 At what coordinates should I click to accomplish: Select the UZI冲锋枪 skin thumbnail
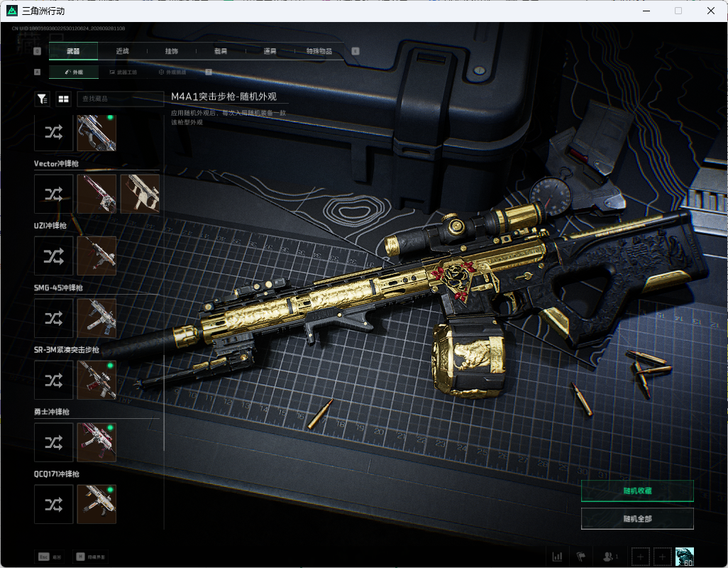click(96, 256)
